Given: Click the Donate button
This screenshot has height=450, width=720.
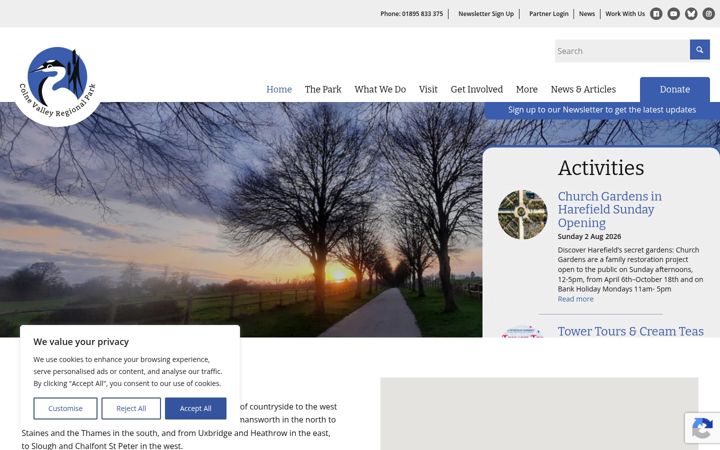Looking at the screenshot, I should [675, 90].
